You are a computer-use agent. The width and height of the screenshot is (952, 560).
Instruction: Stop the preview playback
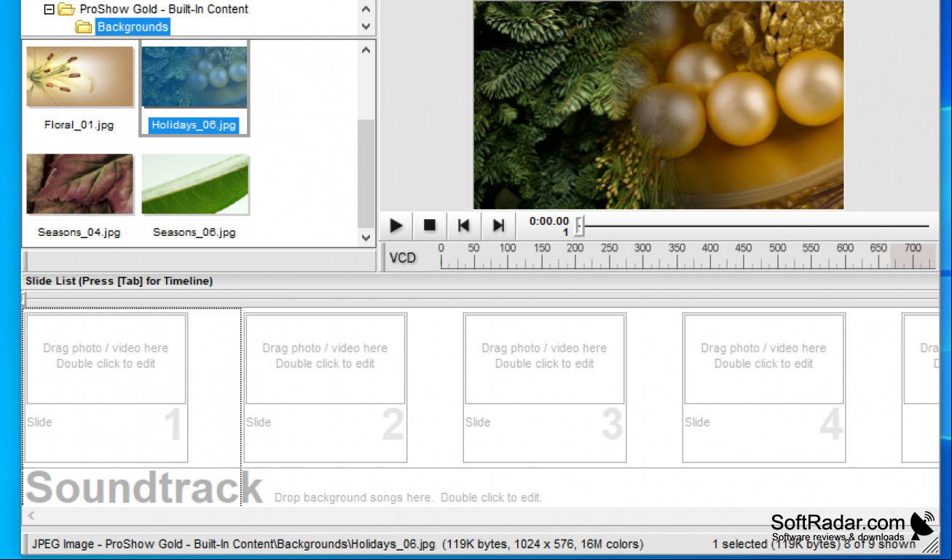pos(430,226)
